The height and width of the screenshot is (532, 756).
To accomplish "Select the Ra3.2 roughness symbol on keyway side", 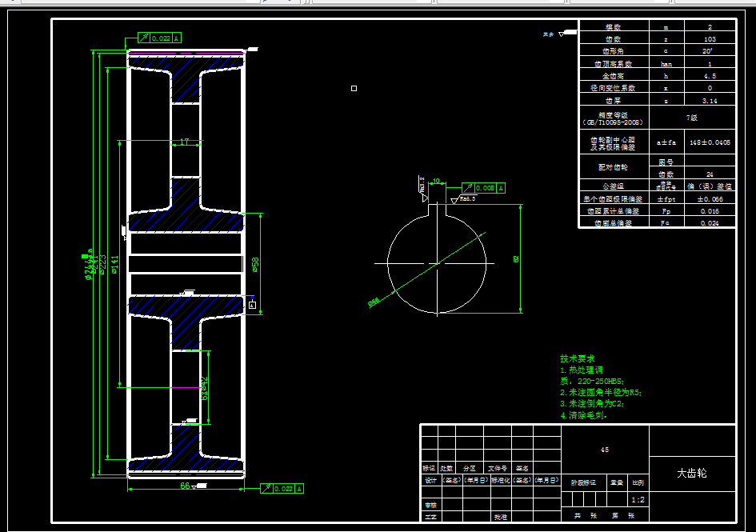I will click(423, 189).
